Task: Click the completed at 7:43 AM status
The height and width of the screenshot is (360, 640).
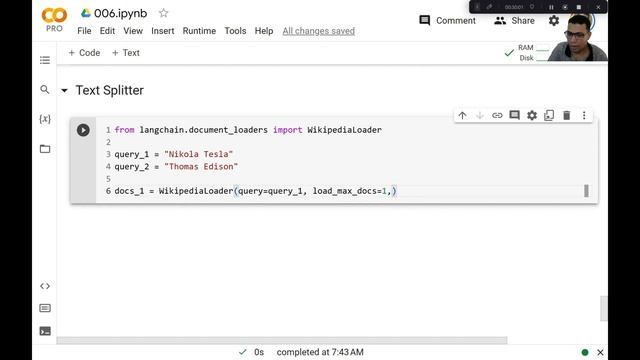Action: (x=320, y=352)
